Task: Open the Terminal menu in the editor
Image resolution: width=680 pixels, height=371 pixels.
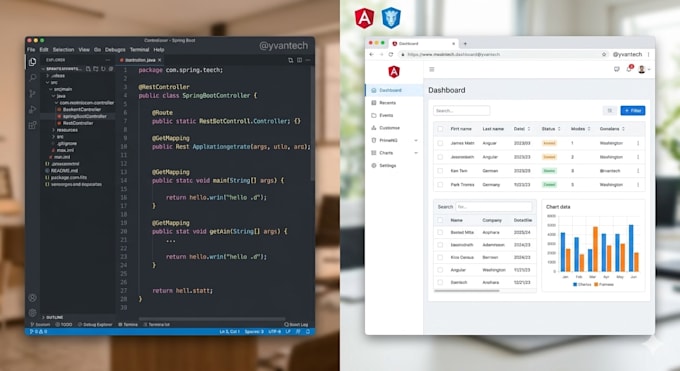Action: coord(139,50)
